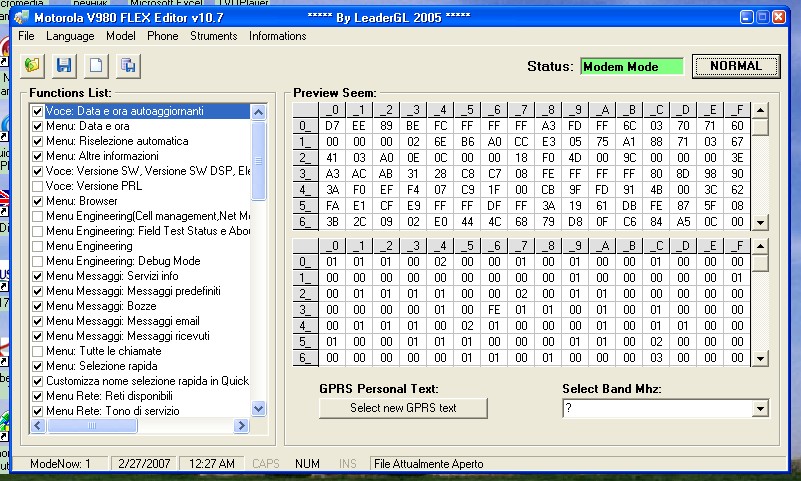This screenshot has width=801, height=481.
Task: Click NUM indicator in status bar
Action: coord(307,464)
